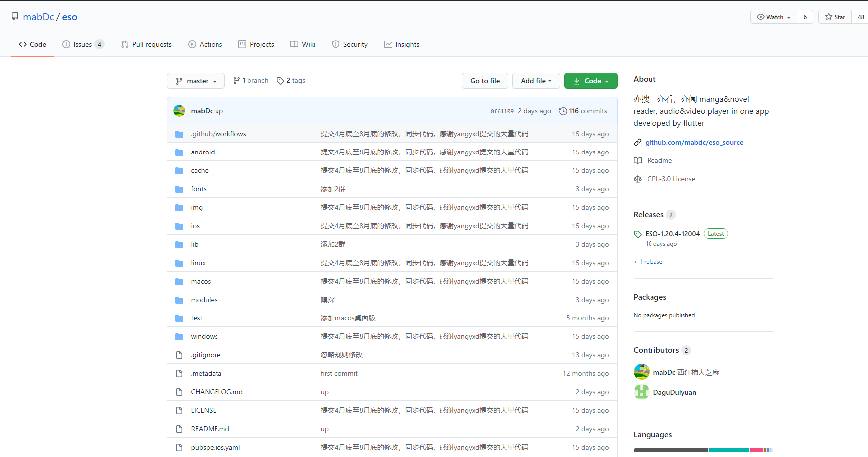This screenshot has width=868, height=457.
Task: Open commit hash 0f61109
Action: coord(502,111)
